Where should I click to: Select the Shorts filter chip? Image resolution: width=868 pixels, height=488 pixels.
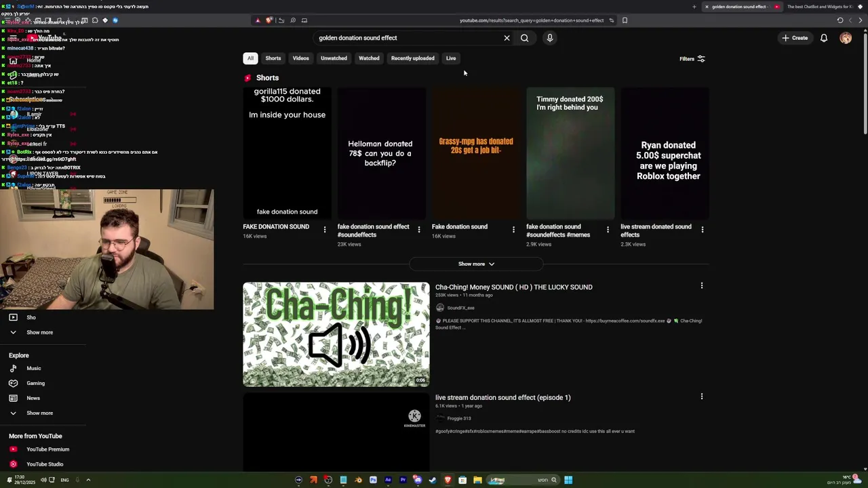[273, 58]
